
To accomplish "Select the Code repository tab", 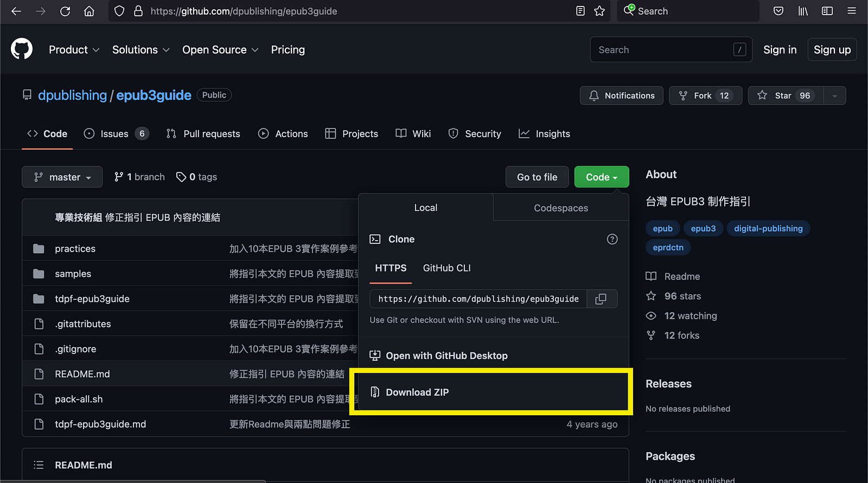I will [x=47, y=133].
